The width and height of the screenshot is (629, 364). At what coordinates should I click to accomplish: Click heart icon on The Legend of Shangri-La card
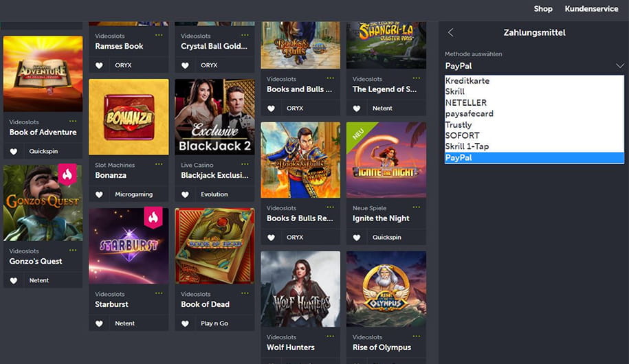pyautogui.click(x=357, y=109)
